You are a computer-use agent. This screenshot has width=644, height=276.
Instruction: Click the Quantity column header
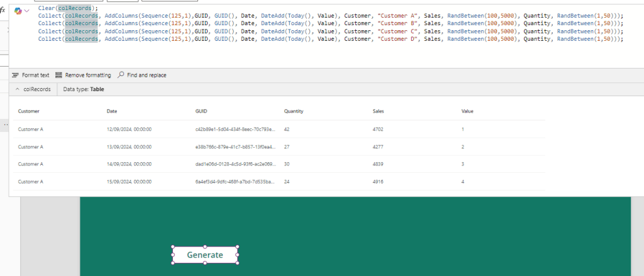click(294, 111)
